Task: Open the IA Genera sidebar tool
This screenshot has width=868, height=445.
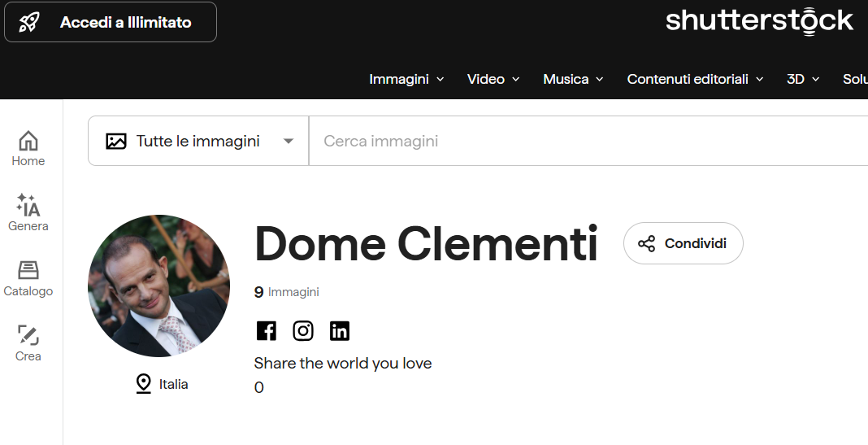Action: (x=28, y=212)
